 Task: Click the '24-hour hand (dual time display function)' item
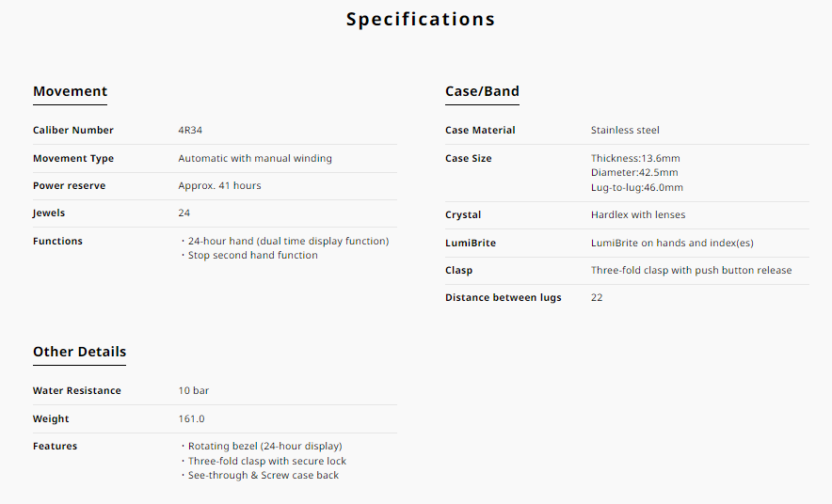click(288, 242)
